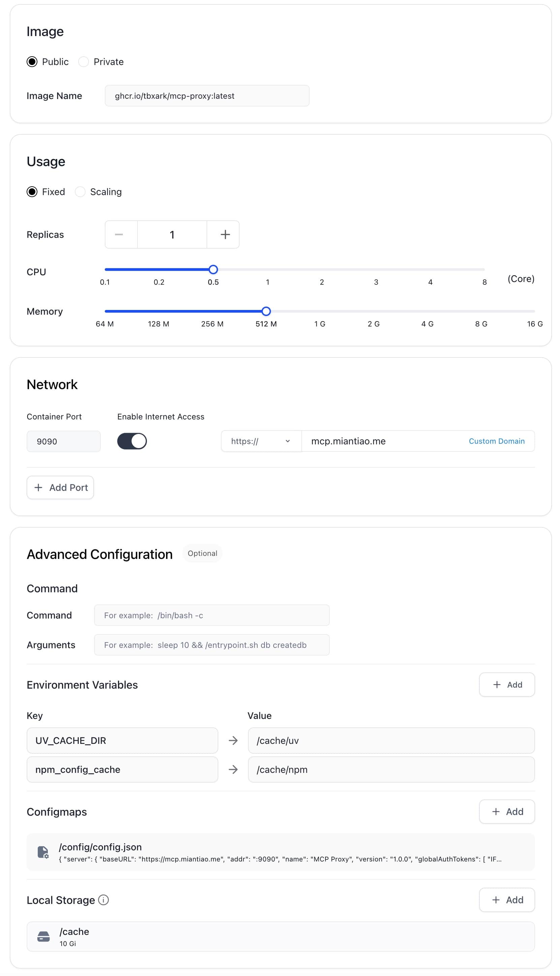Click the Command input field
The width and height of the screenshot is (560, 976).
point(212,615)
